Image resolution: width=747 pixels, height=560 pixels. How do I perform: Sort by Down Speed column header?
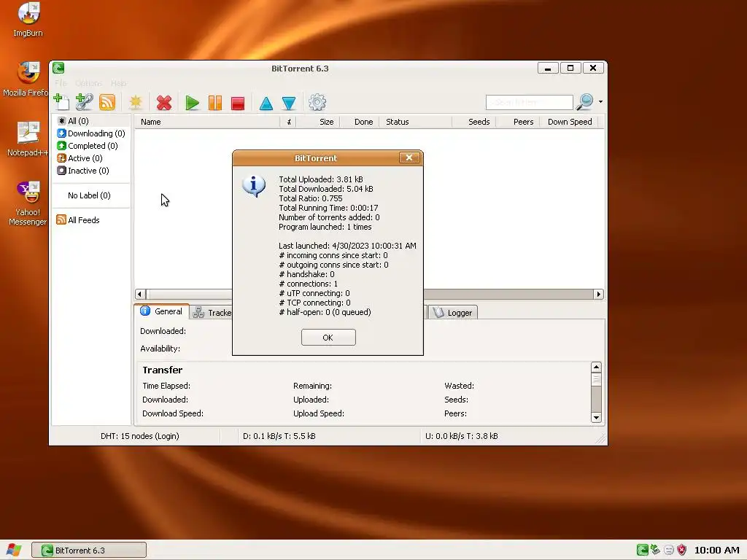tap(569, 122)
